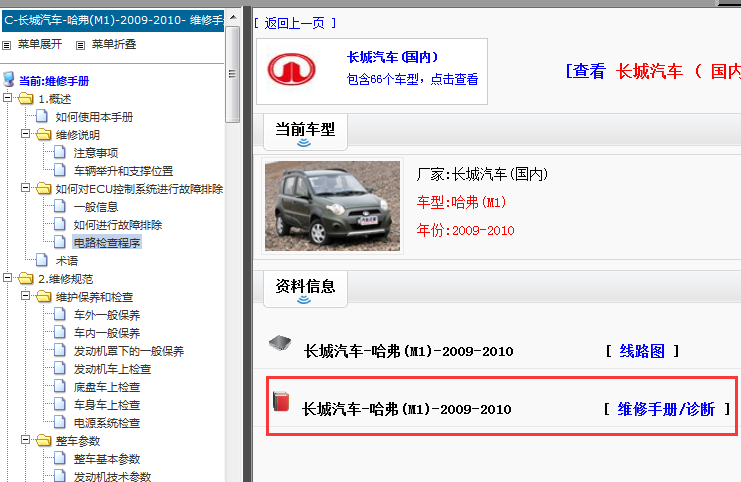Collapse the 2.维修规范 tree node
Screen dimensions: 741x482
[x=7, y=277]
